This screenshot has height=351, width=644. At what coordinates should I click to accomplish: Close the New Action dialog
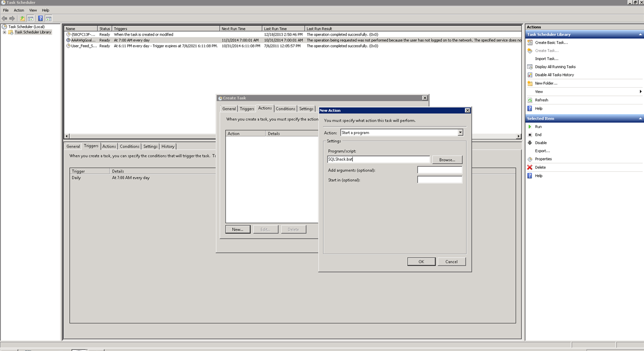tap(467, 110)
